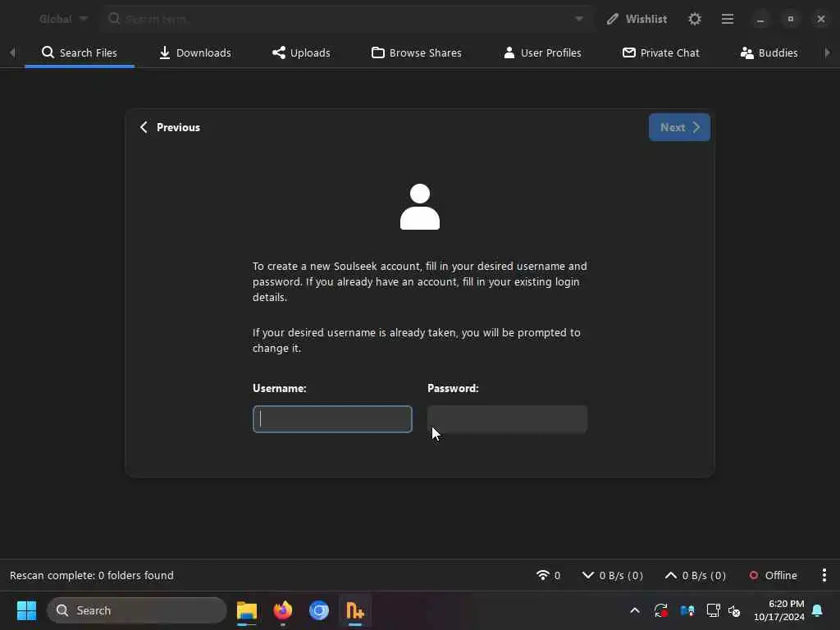Open the Windows Start menu

(26, 610)
